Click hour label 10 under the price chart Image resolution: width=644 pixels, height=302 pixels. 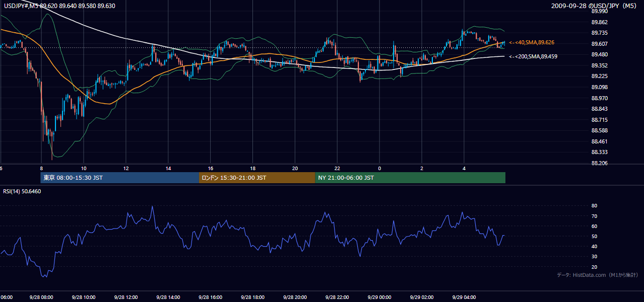(x=84, y=169)
